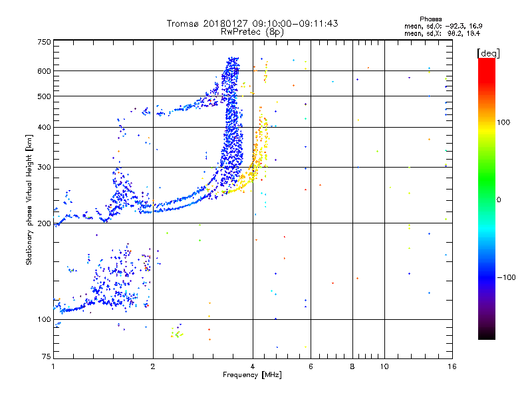Click the x-axis tick label '16'
Screen dimensions: 532x399
[x=452, y=366]
